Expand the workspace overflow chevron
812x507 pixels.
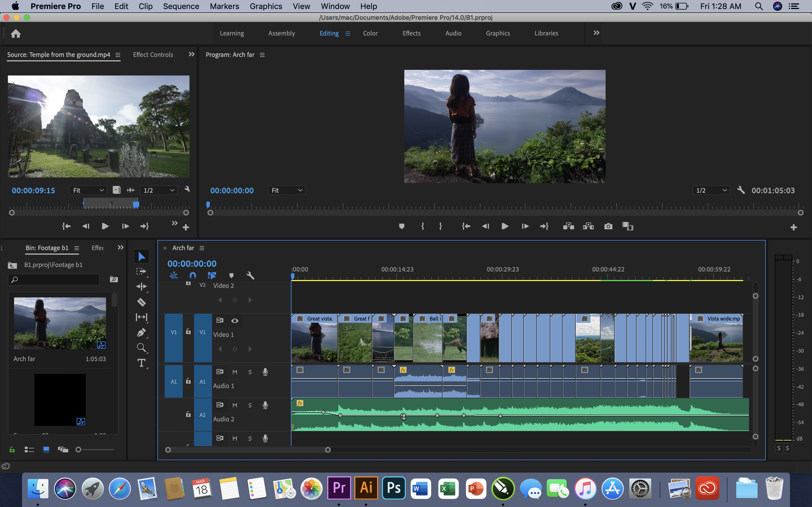tap(596, 33)
